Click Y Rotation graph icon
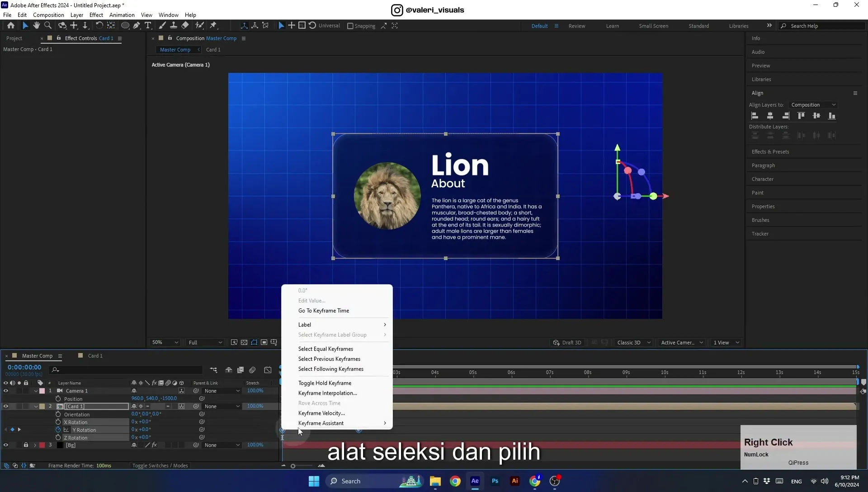This screenshot has width=868, height=492. tap(66, 430)
